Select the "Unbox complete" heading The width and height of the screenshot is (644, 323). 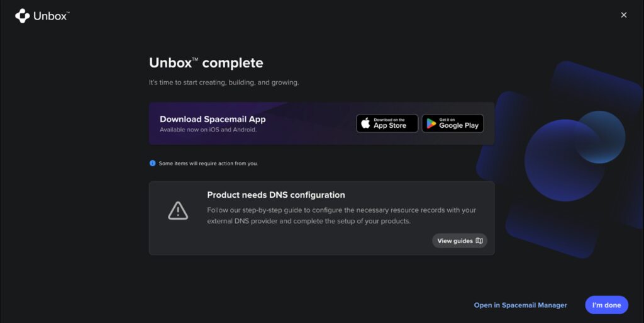[x=206, y=63]
